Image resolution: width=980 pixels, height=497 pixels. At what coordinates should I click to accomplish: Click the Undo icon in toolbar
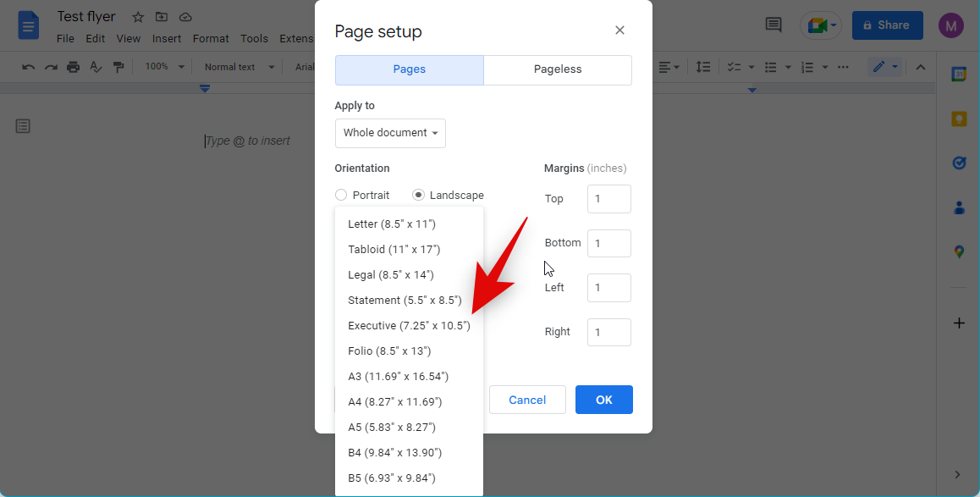pyautogui.click(x=29, y=67)
